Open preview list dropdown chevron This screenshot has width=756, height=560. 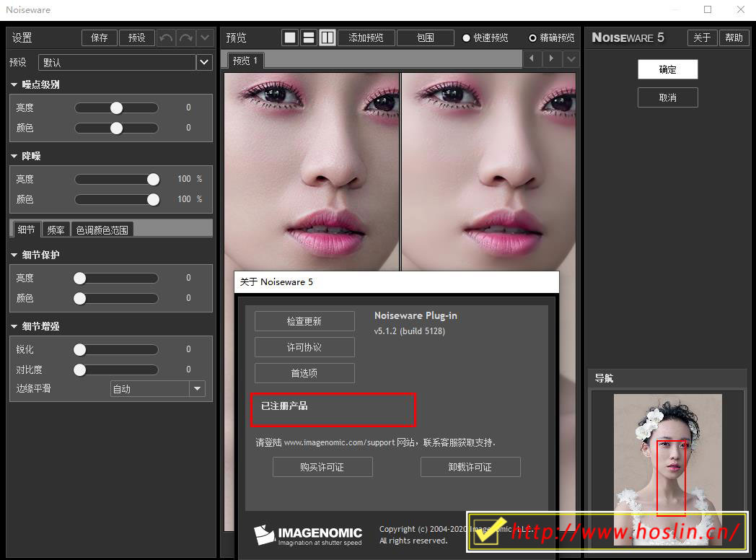click(571, 59)
